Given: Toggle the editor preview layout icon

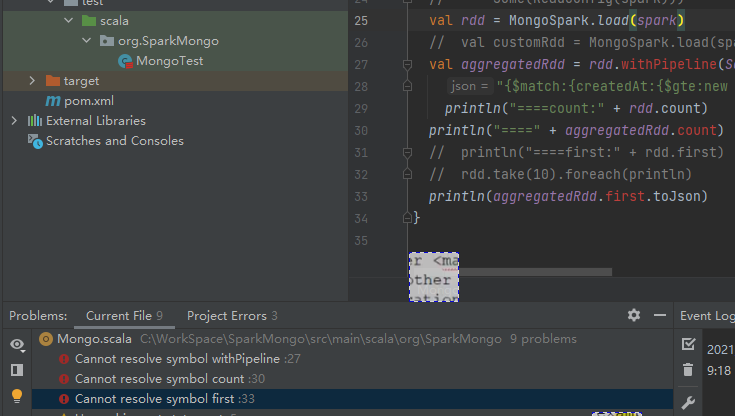Looking at the screenshot, I should pos(17,370).
